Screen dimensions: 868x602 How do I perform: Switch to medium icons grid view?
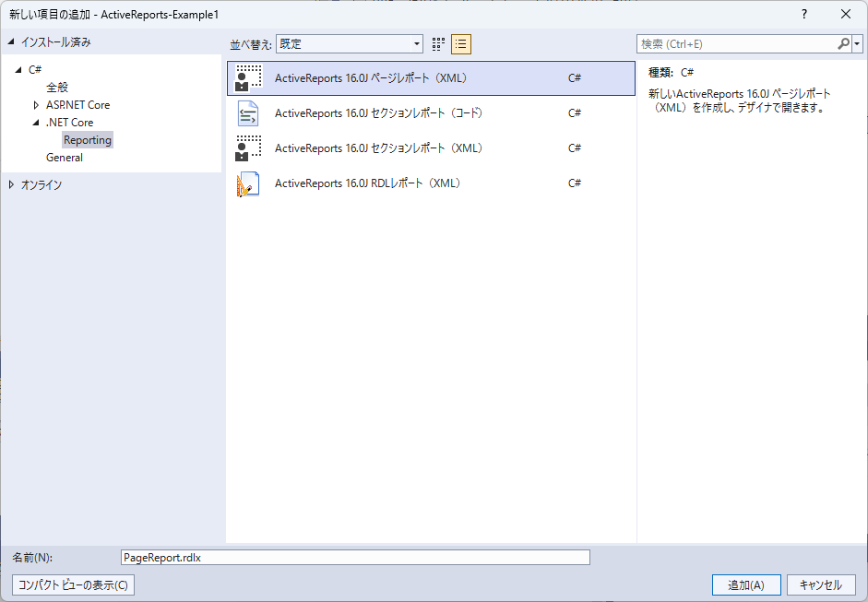coord(438,44)
